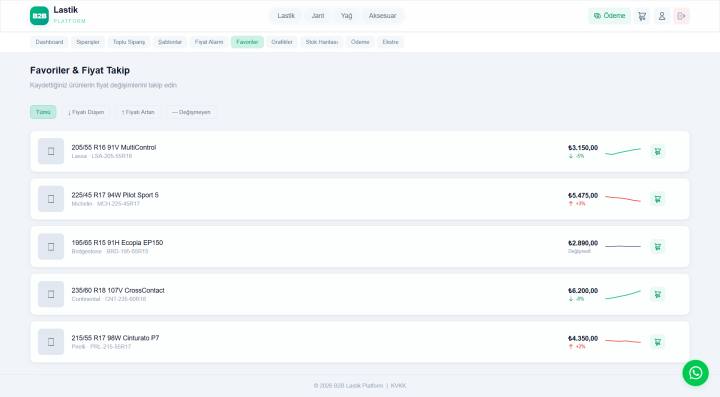Go to the Siparişler tab

[88, 42]
